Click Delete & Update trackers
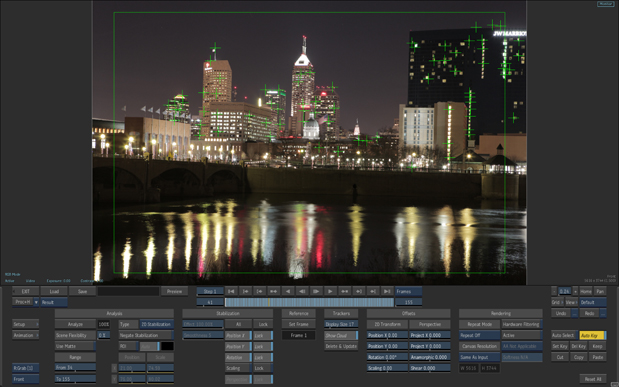The image size is (619, 387). (341, 346)
